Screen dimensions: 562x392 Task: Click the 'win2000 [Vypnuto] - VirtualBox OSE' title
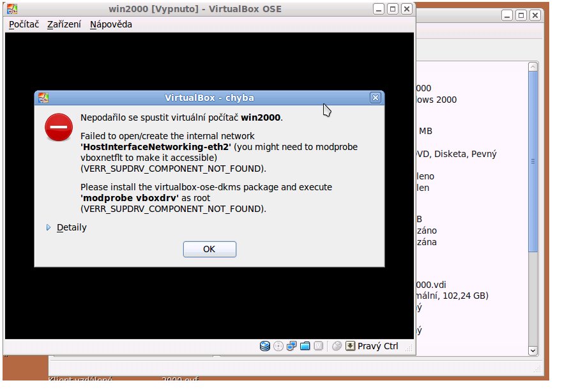pos(195,9)
